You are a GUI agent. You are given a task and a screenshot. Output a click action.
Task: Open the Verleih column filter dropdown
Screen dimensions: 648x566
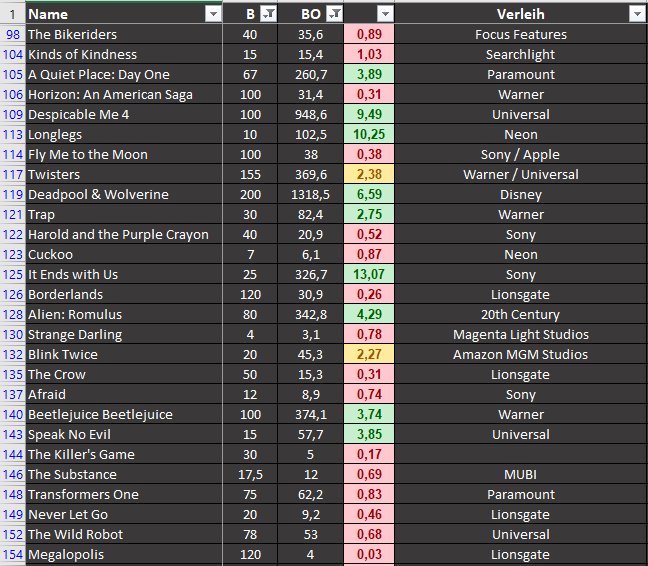point(637,14)
